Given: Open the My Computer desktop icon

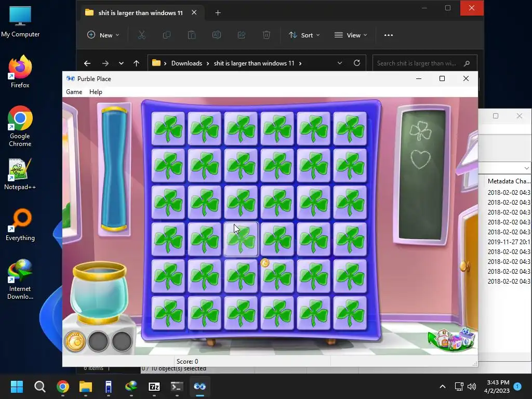Looking at the screenshot, I should (20, 21).
